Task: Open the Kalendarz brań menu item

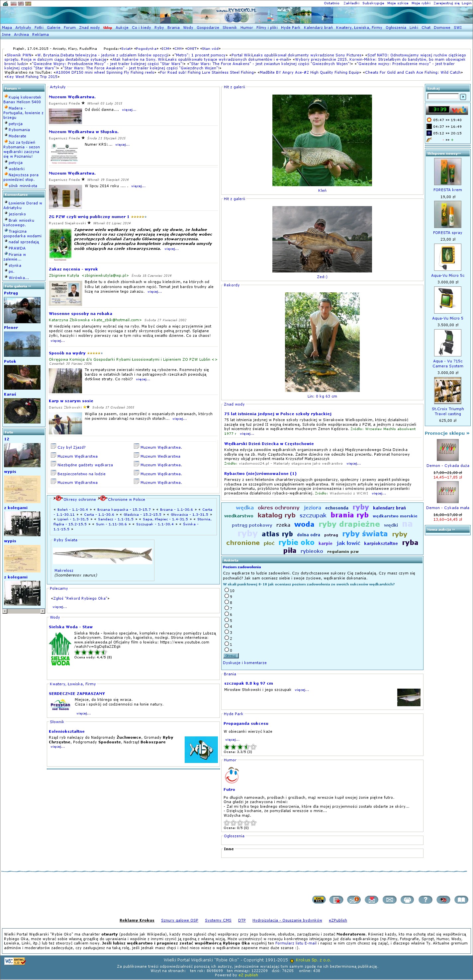Action: [x=318, y=28]
